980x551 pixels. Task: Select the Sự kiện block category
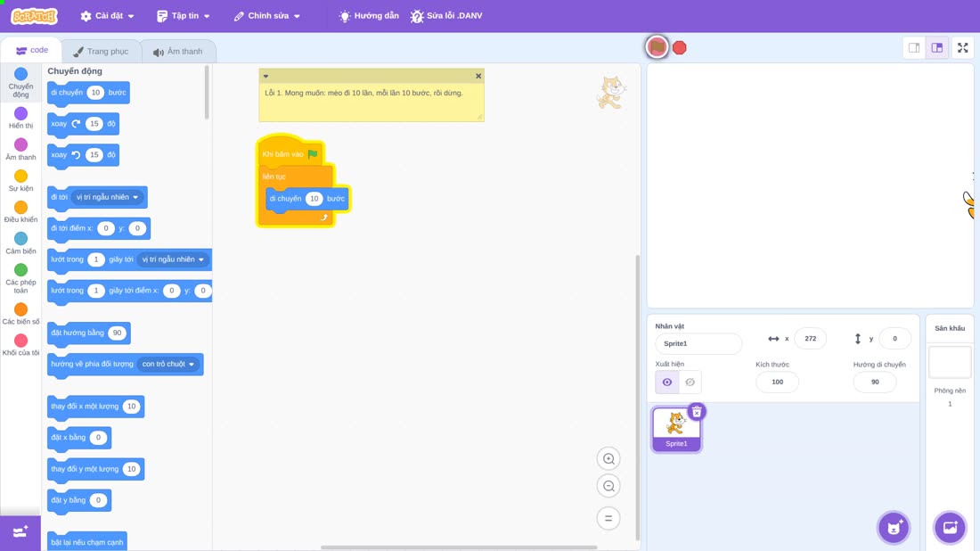click(x=20, y=180)
